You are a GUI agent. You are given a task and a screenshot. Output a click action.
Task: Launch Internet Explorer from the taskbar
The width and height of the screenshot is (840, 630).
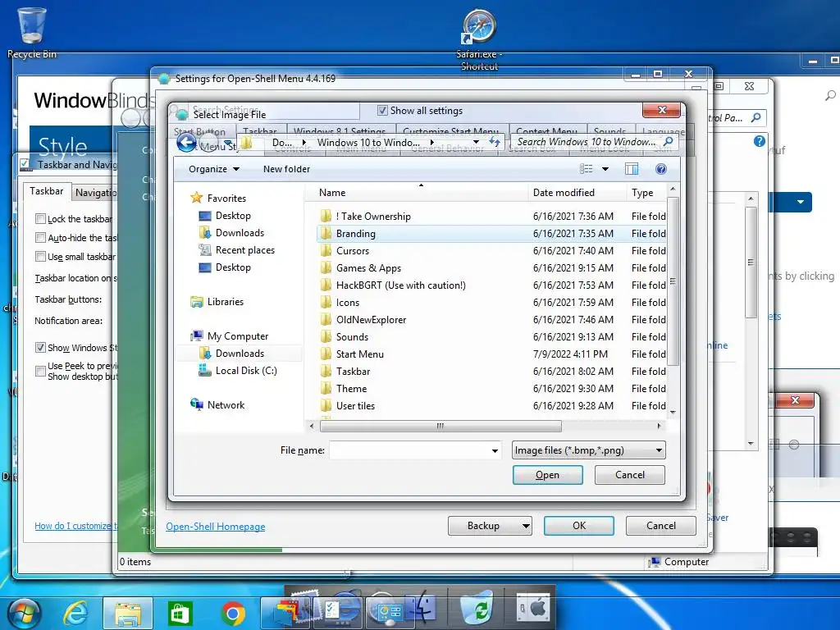click(75, 613)
